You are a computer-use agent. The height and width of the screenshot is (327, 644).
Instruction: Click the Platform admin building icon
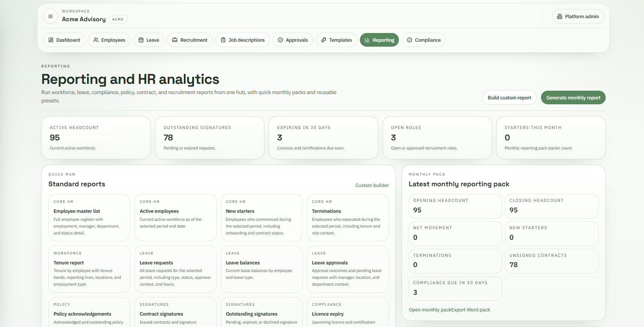point(560,16)
